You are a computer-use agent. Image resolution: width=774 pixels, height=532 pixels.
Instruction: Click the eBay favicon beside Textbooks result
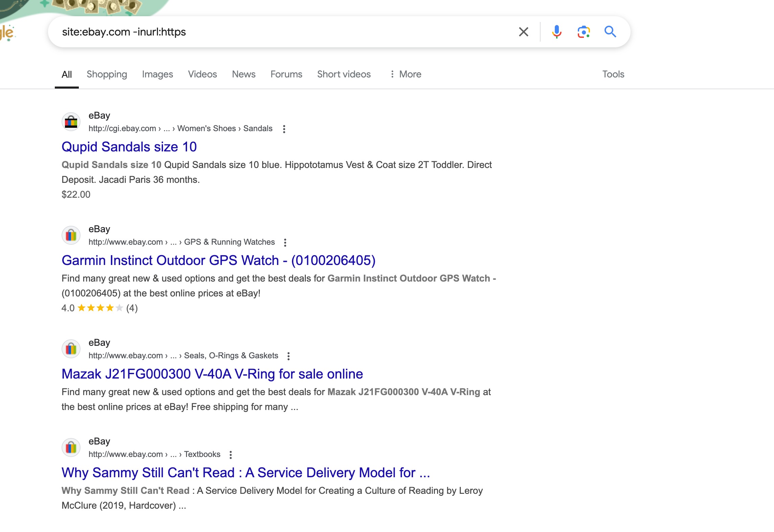(71, 448)
